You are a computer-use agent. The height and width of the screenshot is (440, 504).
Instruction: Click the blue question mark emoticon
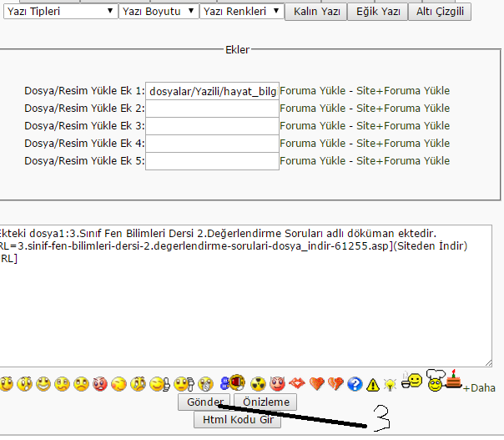click(353, 384)
